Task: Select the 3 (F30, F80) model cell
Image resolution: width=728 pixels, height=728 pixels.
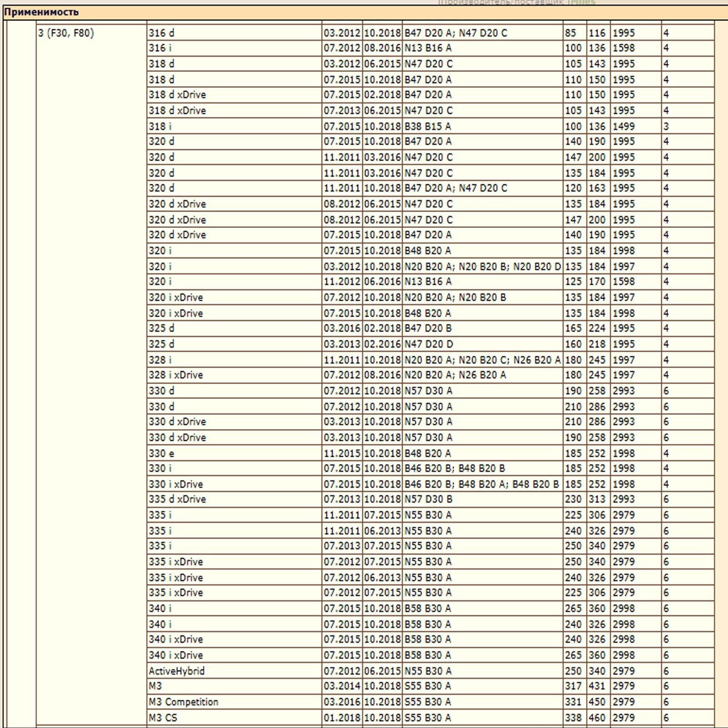Action: (66, 33)
